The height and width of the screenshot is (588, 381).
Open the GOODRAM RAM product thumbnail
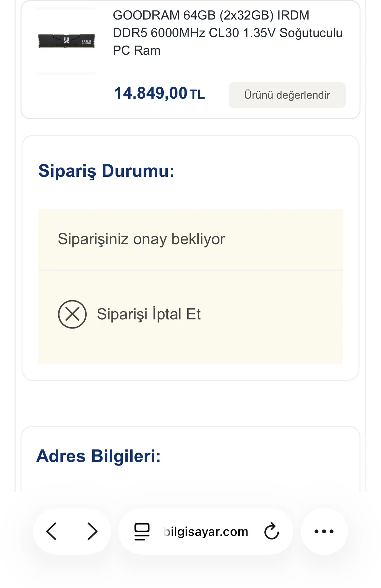[x=66, y=41]
